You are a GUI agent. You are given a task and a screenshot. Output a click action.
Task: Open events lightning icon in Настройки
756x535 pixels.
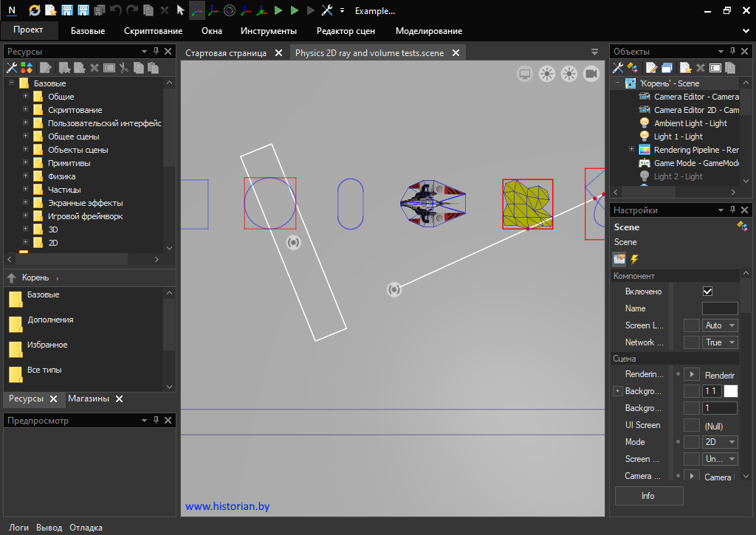pos(633,259)
